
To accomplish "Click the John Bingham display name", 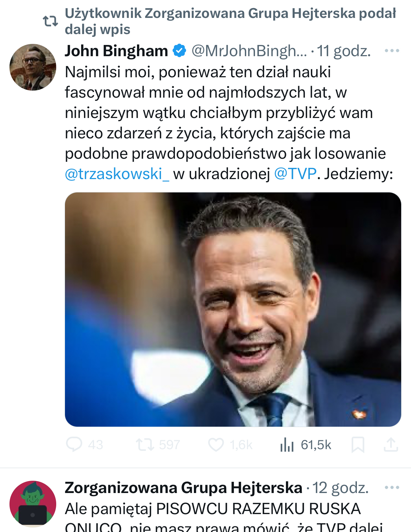I will click(116, 51).
